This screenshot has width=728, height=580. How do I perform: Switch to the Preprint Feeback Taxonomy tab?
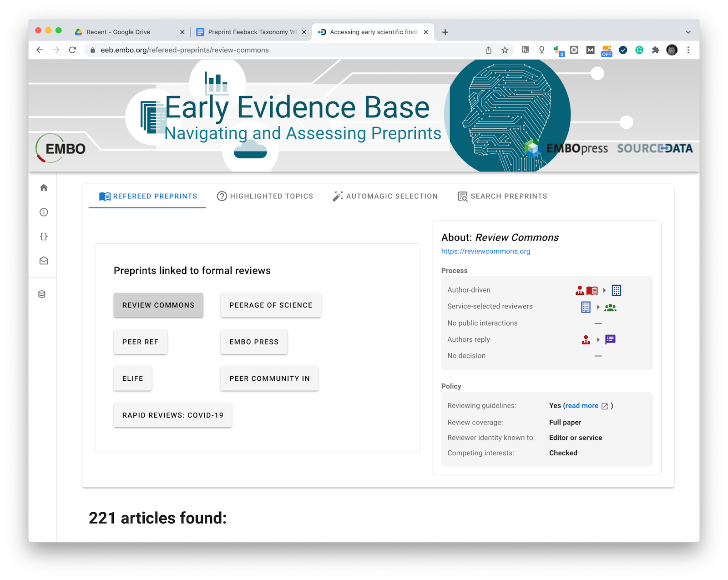click(251, 32)
